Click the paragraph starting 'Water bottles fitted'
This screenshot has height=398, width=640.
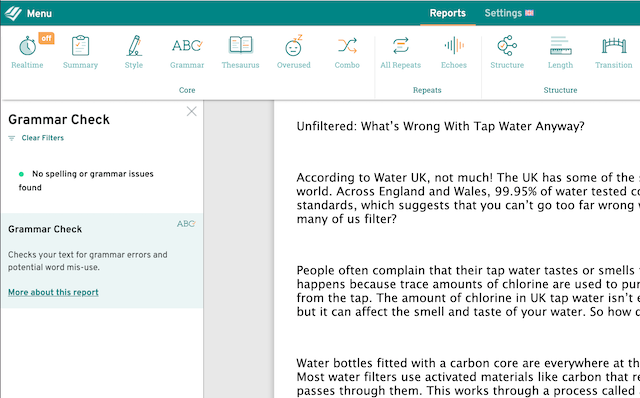[x=468, y=377]
